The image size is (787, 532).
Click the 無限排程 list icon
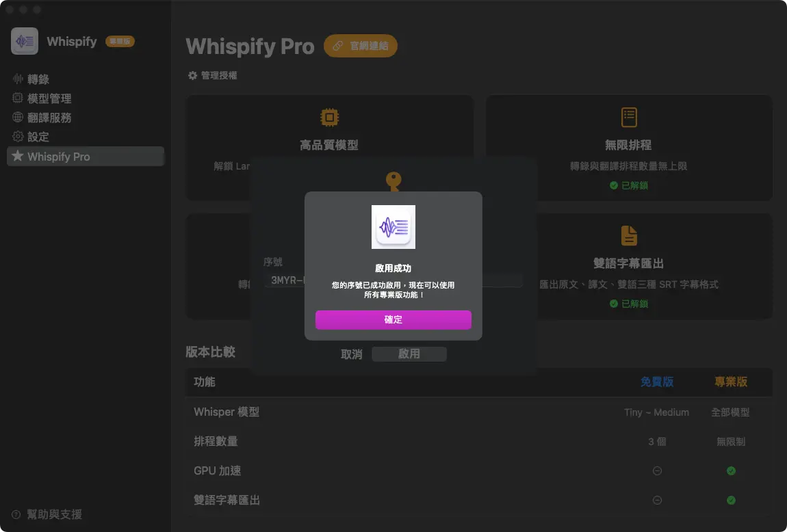click(x=628, y=118)
